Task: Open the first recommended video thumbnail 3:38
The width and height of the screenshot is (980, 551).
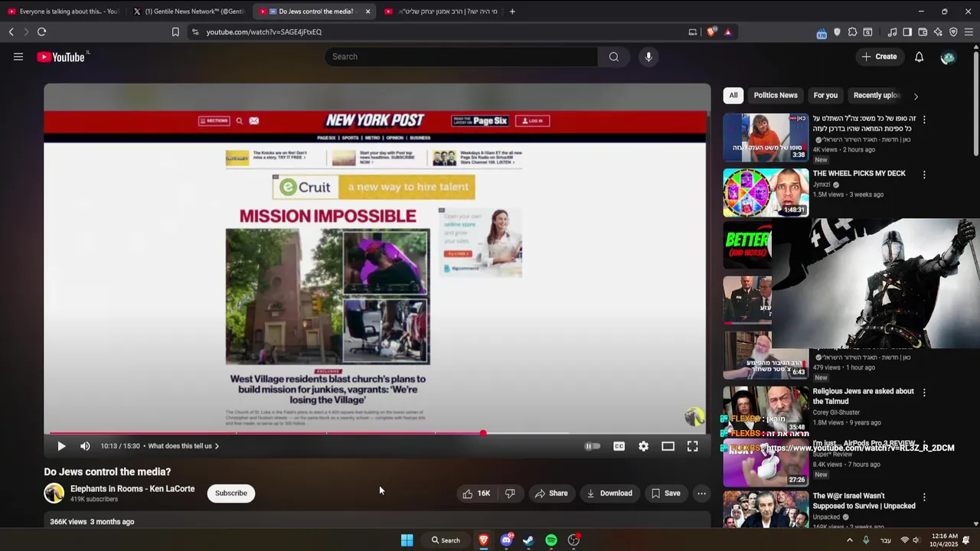Action: click(766, 138)
